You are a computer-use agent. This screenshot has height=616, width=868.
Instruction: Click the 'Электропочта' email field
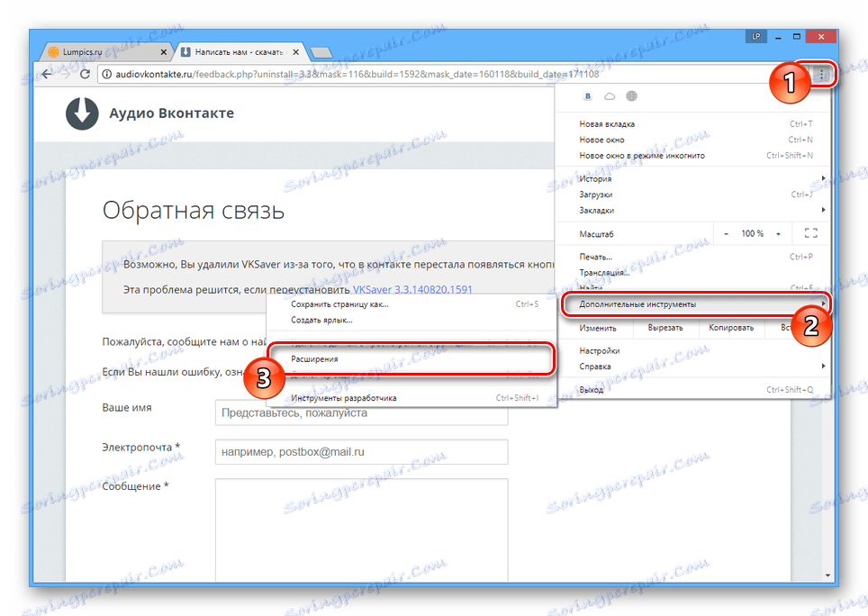click(361, 452)
